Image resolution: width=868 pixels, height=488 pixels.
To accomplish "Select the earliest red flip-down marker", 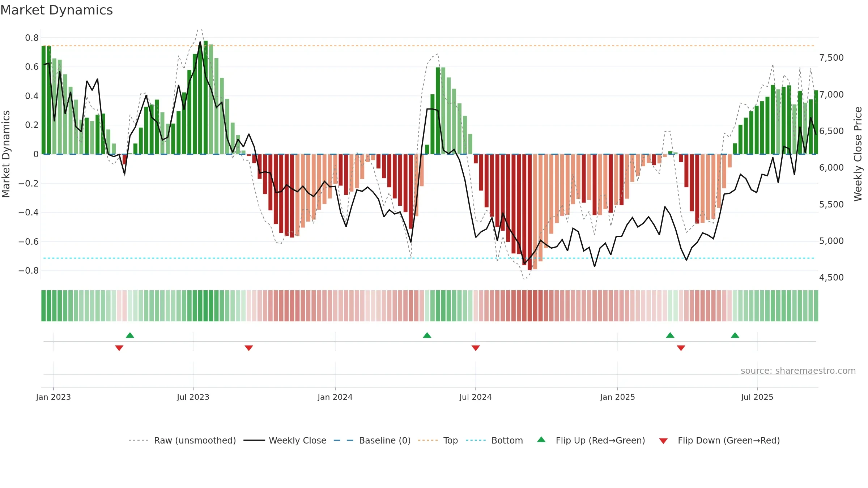I will 119,348.
